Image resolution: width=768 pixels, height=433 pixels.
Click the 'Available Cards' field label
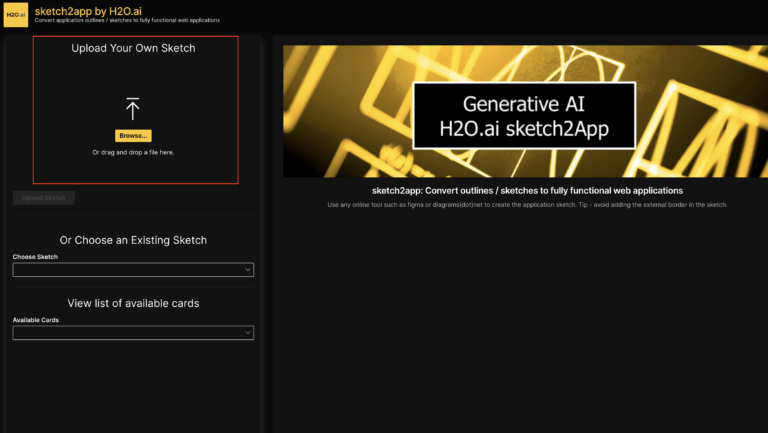pyautogui.click(x=37, y=320)
